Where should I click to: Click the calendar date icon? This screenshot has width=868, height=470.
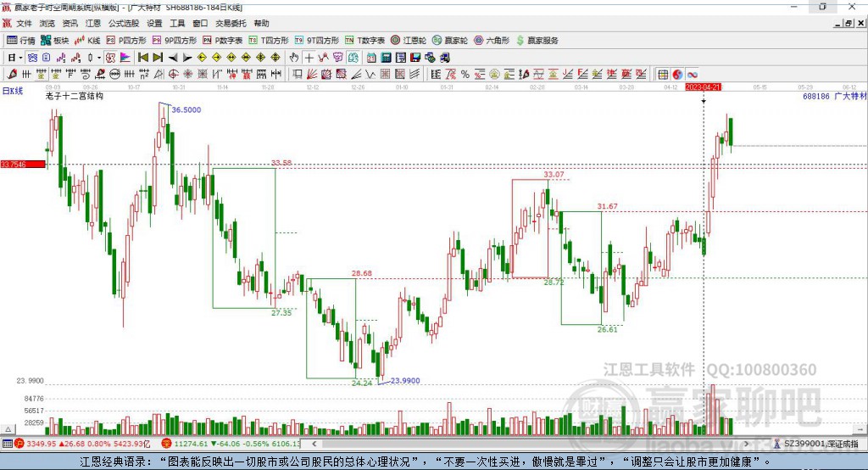371,58
